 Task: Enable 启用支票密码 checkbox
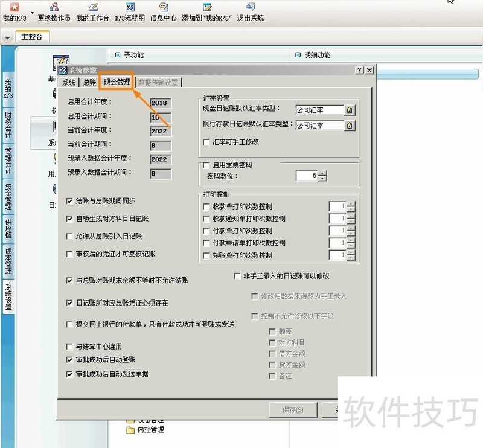(206, 165)
